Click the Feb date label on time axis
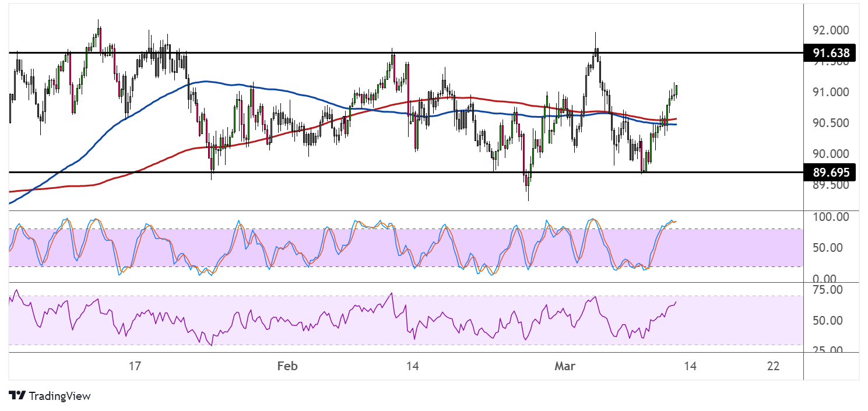This screenshot has height=411, width=868. coord(287,366)
